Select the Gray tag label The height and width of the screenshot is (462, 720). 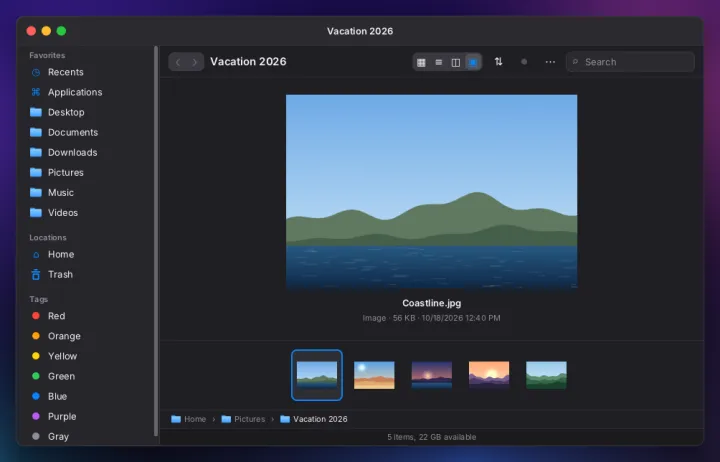(x=58, y=437)
